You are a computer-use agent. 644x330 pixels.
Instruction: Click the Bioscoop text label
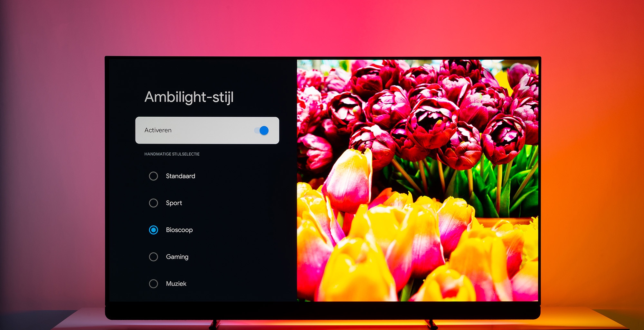click(179, 230)
